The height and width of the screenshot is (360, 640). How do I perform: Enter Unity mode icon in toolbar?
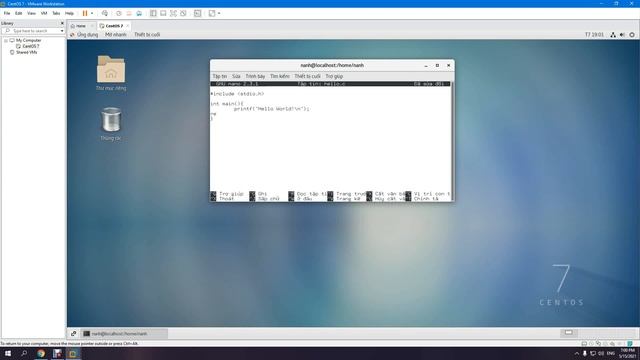coord(183,13)
